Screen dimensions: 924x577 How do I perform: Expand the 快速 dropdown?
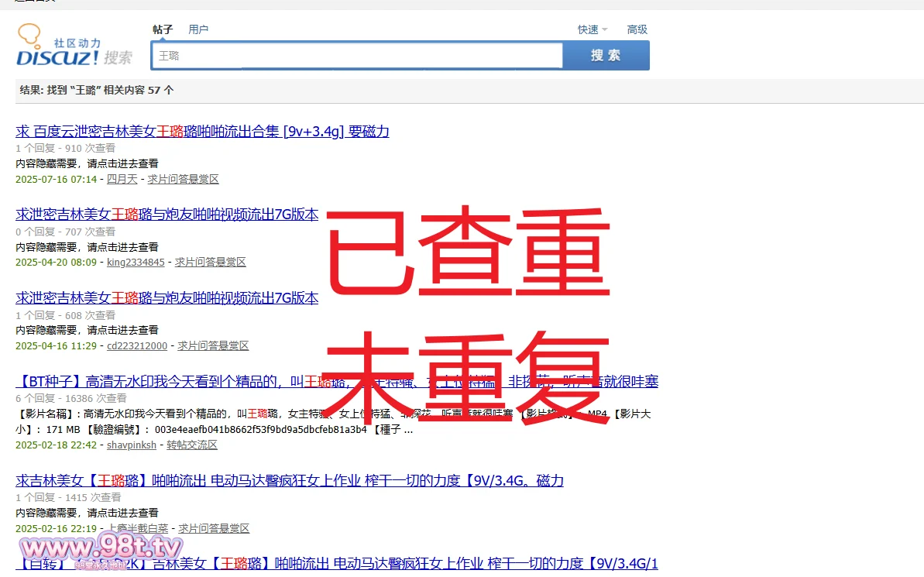pos(592,29)
